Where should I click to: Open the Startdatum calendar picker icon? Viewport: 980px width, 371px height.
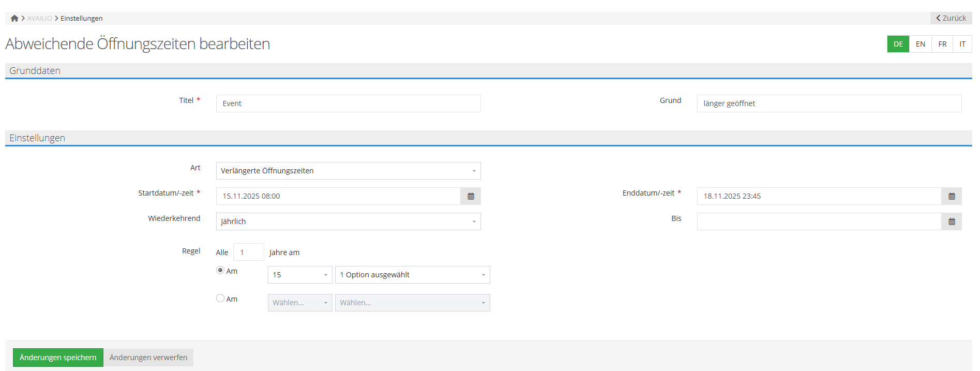(471, 196)
